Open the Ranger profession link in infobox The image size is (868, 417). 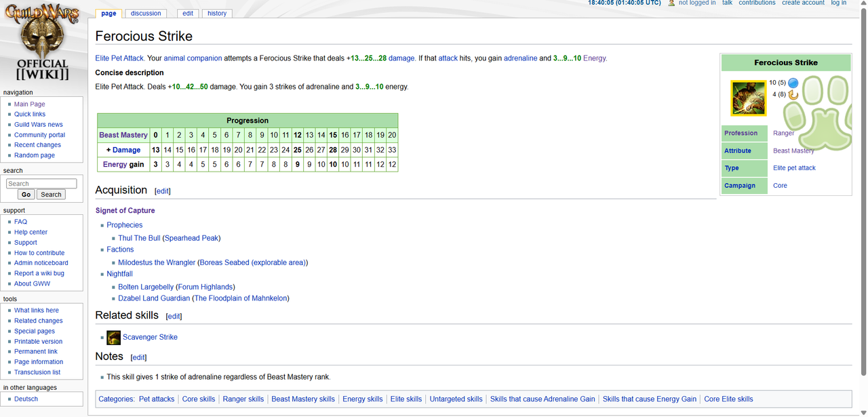coord(783,133)
